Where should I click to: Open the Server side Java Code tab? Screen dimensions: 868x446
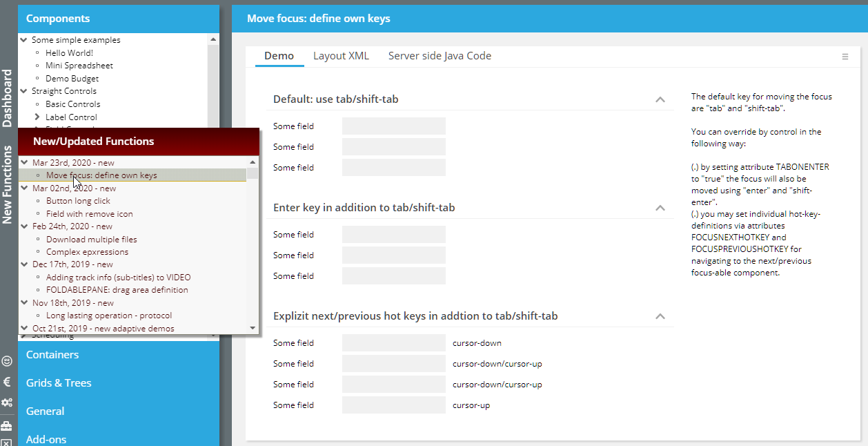pos(440,56)
